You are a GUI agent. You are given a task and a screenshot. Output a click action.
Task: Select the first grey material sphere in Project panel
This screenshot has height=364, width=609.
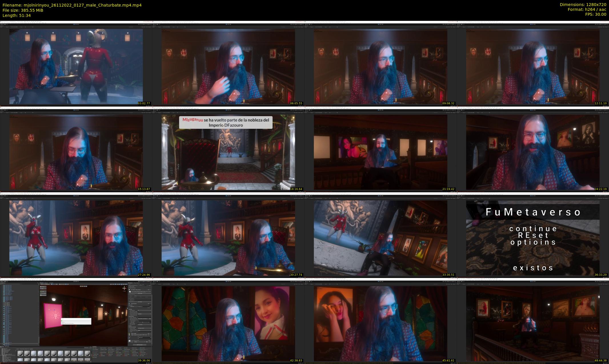click(20, 353)
